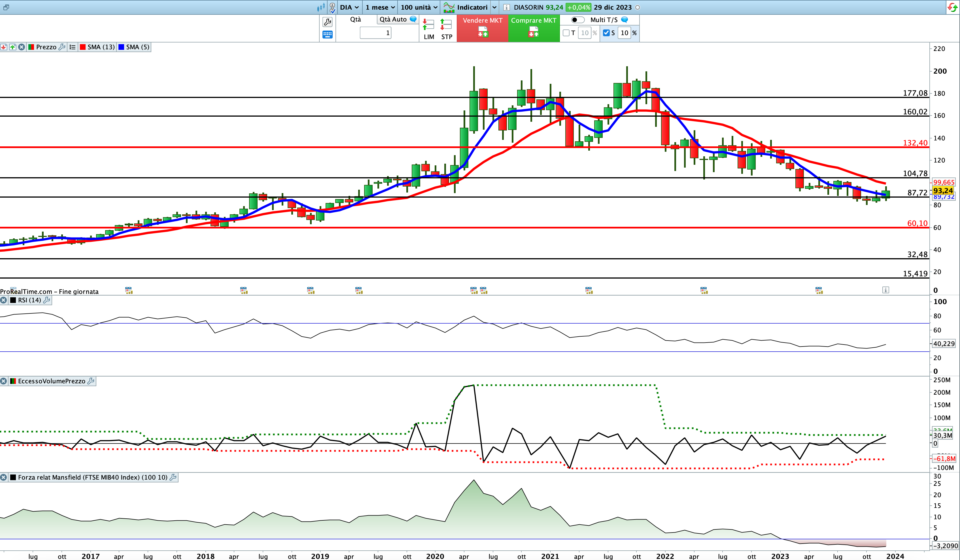Click the S percent input field
Screen dimensions: 960x560
point(625,33)
